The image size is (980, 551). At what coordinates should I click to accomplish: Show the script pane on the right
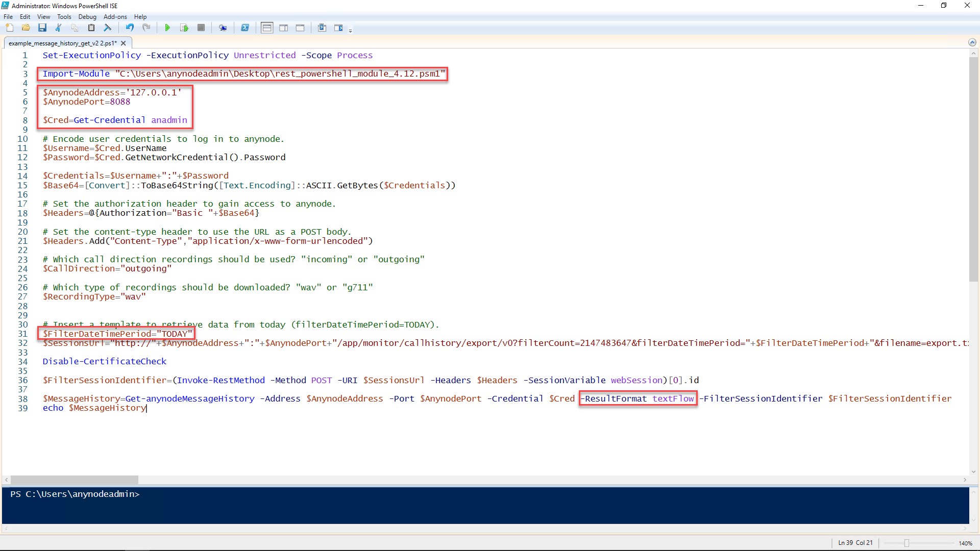click(283, 28)
